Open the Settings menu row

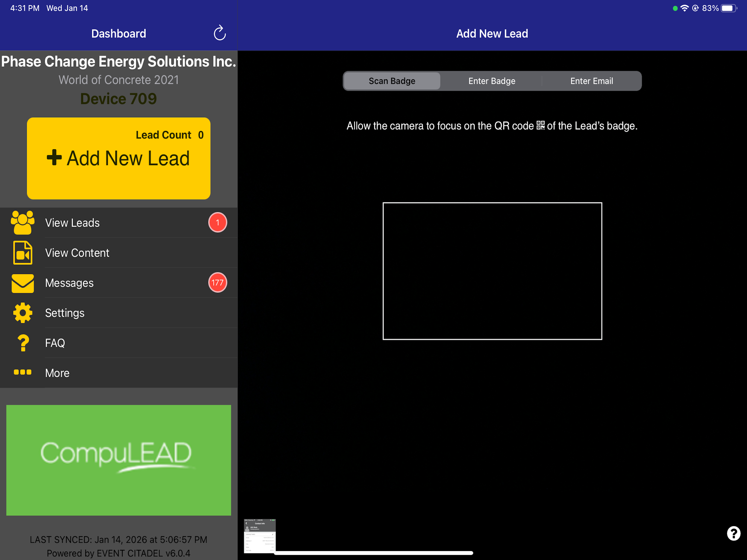coord(119,313)
